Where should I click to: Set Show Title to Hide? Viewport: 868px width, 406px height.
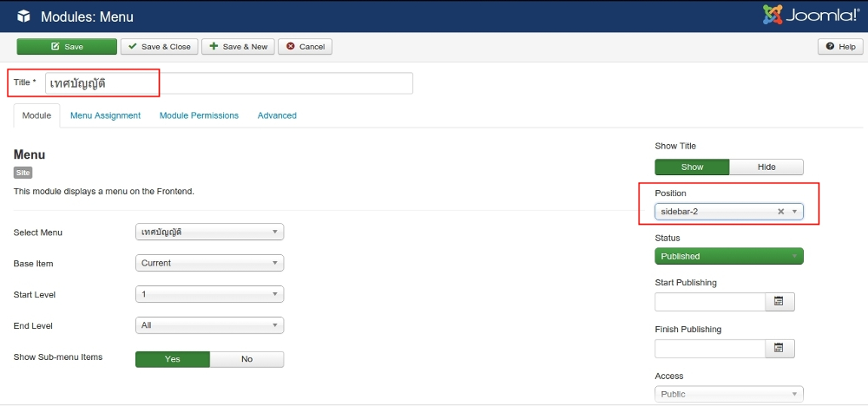pos(766,167)
